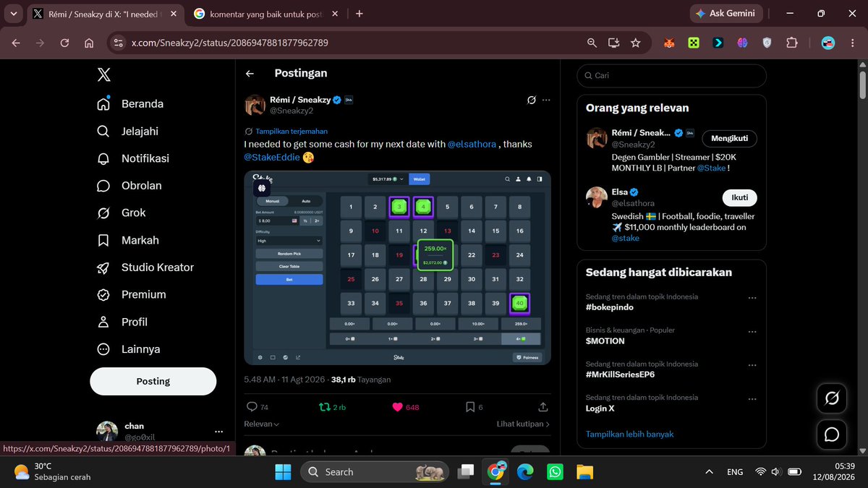Click the floating chat message button
The height and width of the screenshot is (488, 868).
832,435
